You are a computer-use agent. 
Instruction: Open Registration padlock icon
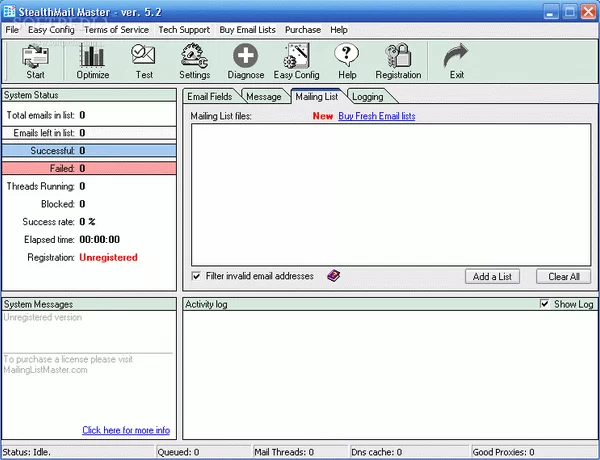pyautogui.click(x=398, y=55)
